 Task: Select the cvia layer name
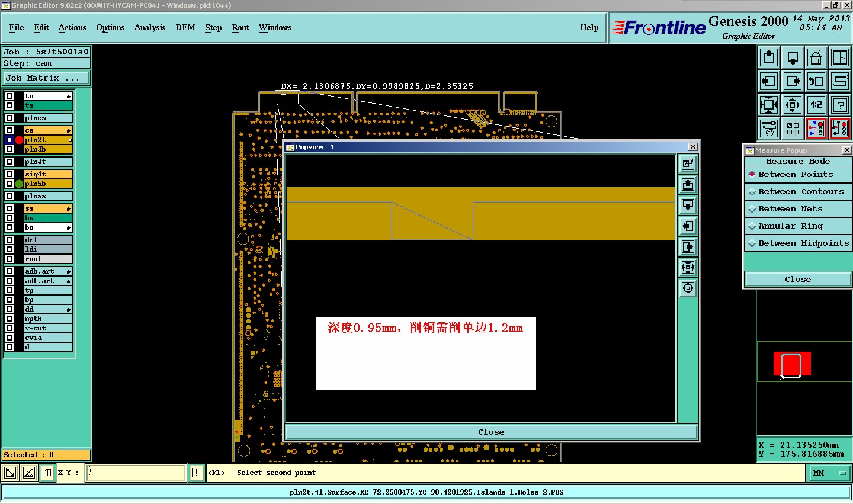pyautogui.click(x=48, y=338)
